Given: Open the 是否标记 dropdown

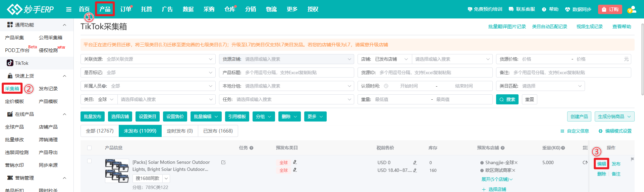Looking at the screenshot, I should click(148, 73).
